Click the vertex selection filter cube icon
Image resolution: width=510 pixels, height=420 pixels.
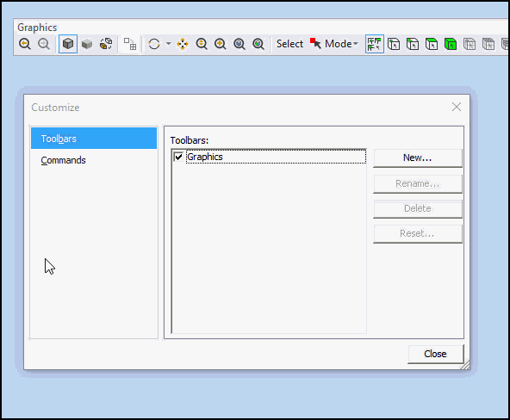click(x=394, y=44)
